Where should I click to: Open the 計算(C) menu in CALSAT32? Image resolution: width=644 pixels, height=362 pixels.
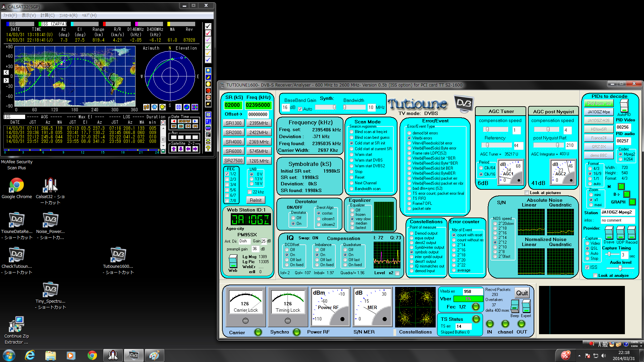(x=48, y=15)
